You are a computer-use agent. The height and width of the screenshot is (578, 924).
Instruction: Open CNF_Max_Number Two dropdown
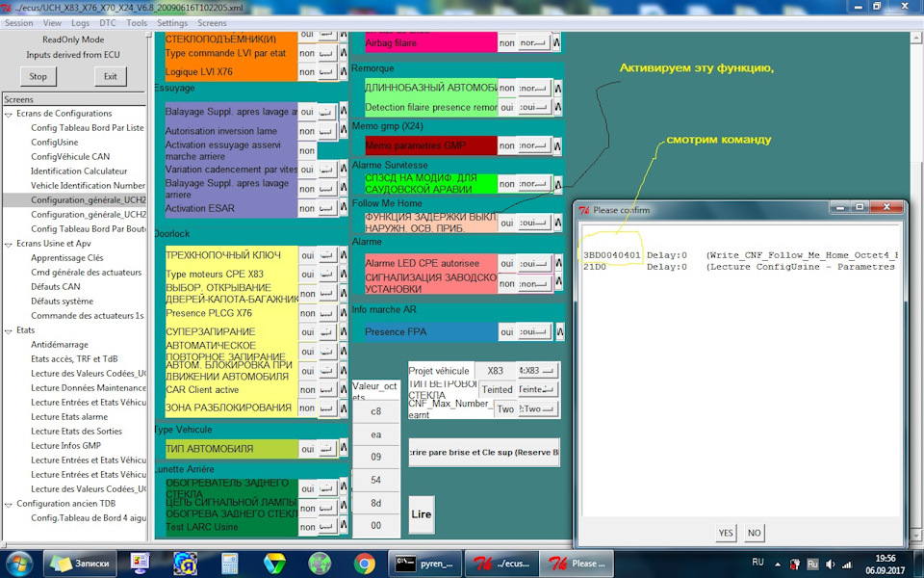point(537,408)
